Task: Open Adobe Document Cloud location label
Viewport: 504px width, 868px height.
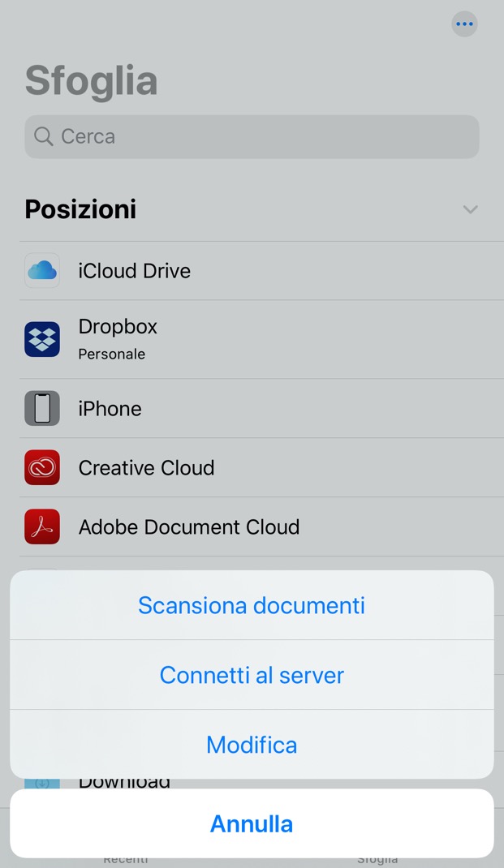Action: (x=189, y=526)
